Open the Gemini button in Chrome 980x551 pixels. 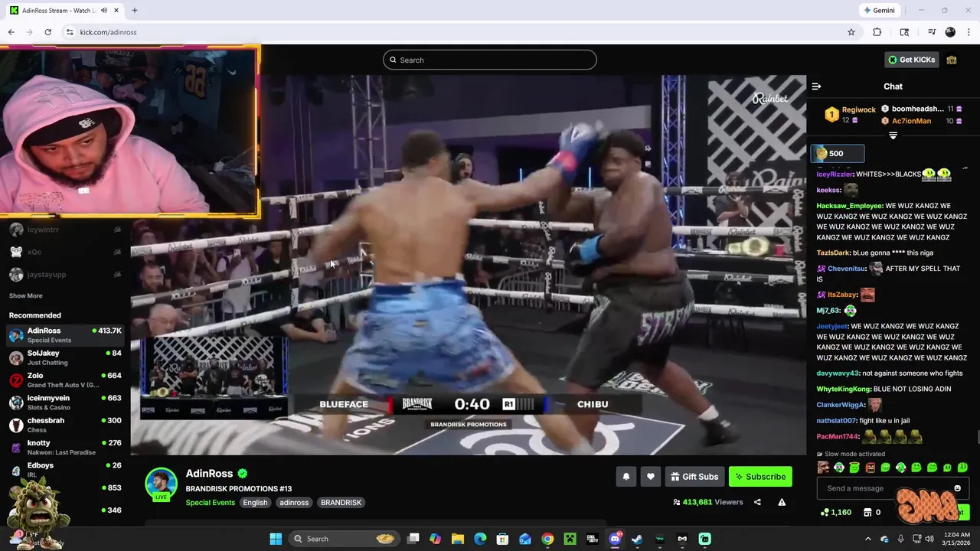click(x=879, y=11)
